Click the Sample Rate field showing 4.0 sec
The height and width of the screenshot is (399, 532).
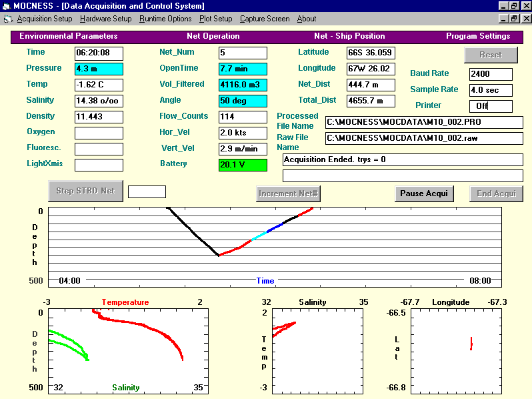click(491, 90)
